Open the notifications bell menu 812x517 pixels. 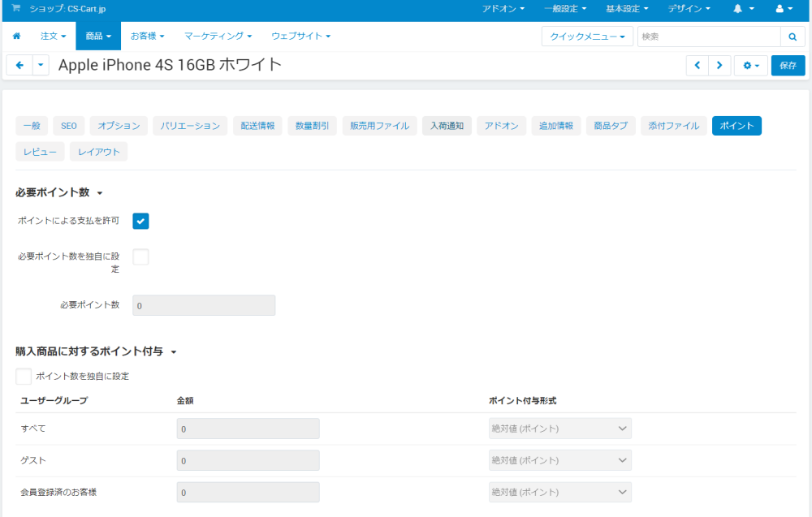pos(743,9)
